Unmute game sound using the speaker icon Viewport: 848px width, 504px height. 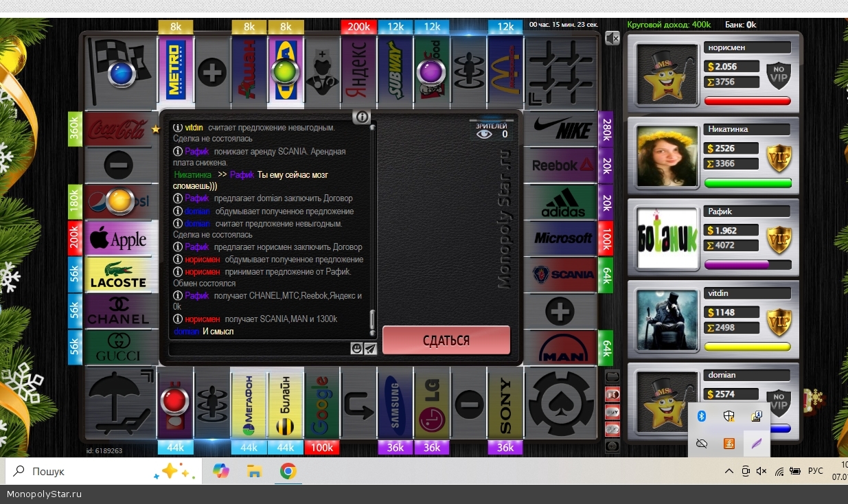[x=612, y=38]
